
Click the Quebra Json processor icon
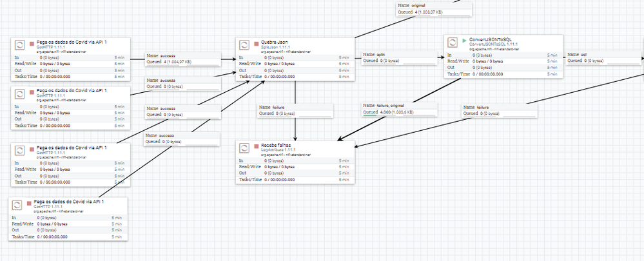tap(244, 44)
